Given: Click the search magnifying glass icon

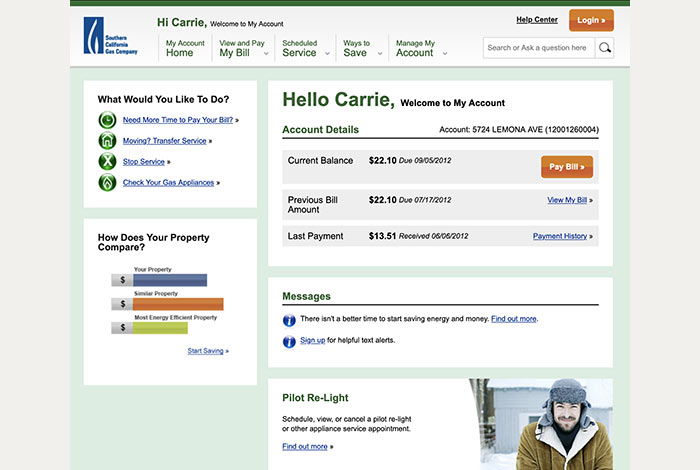Looking at the screenshot, I should 604,48.
